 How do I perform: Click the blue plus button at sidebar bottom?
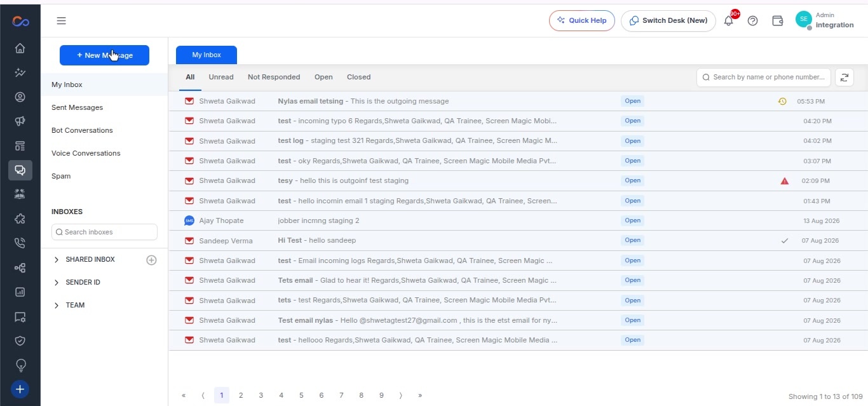(20, 389)
